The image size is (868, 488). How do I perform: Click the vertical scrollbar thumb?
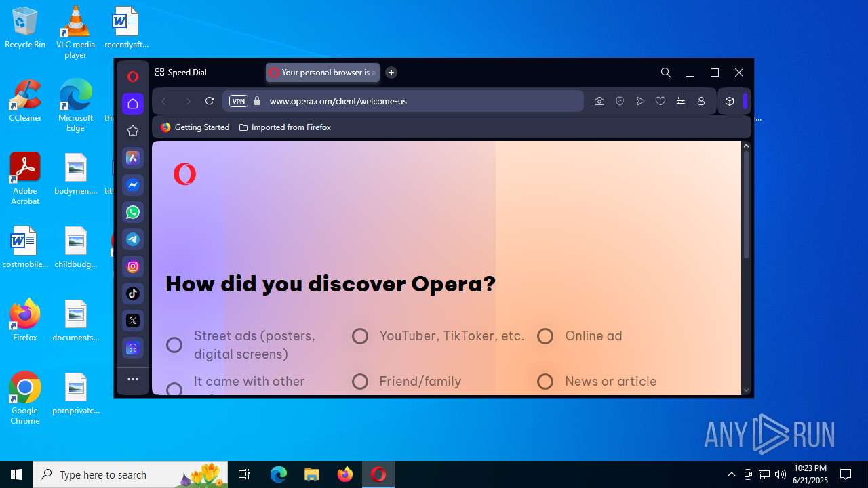[746, 205]
